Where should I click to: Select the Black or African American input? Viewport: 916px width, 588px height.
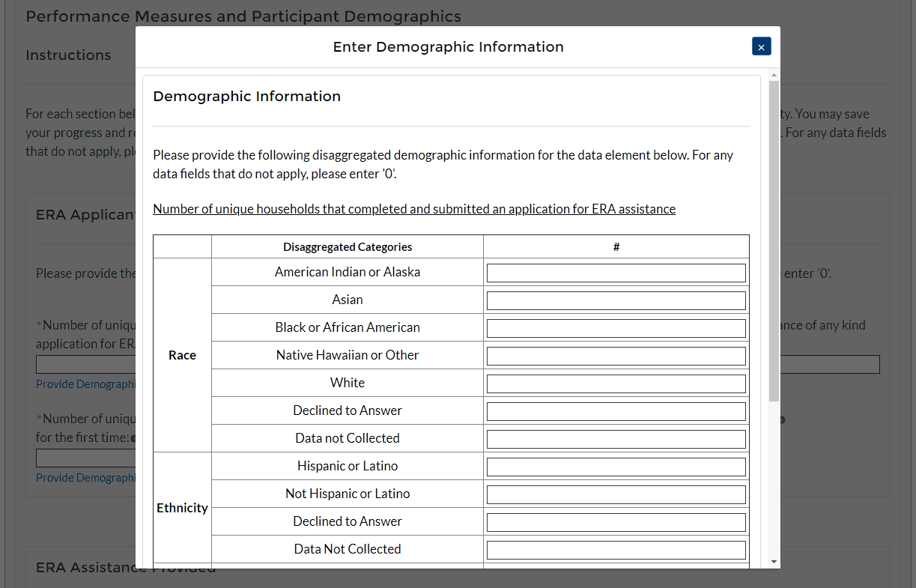coord(616,328)
